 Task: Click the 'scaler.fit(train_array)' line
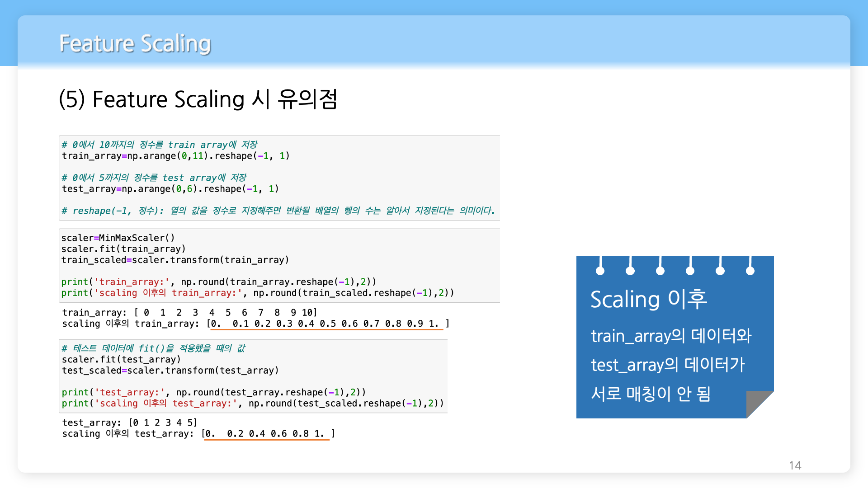(x=123, y=249)
